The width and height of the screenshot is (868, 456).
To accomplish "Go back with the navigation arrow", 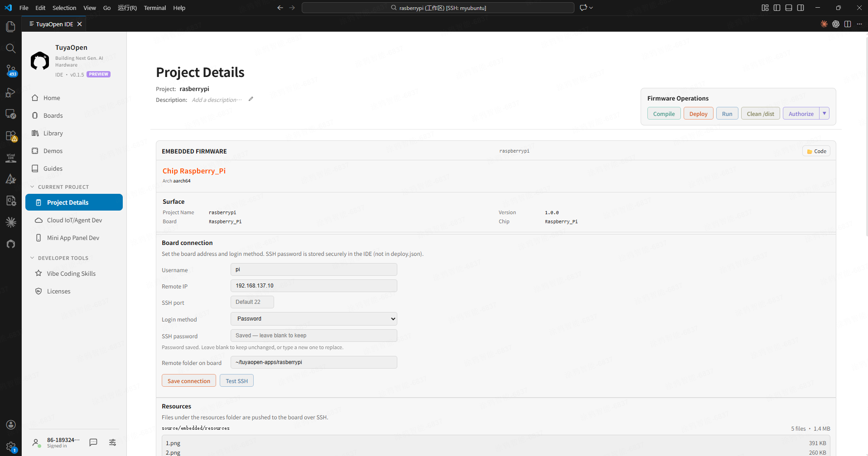I will tap(280, 8).
